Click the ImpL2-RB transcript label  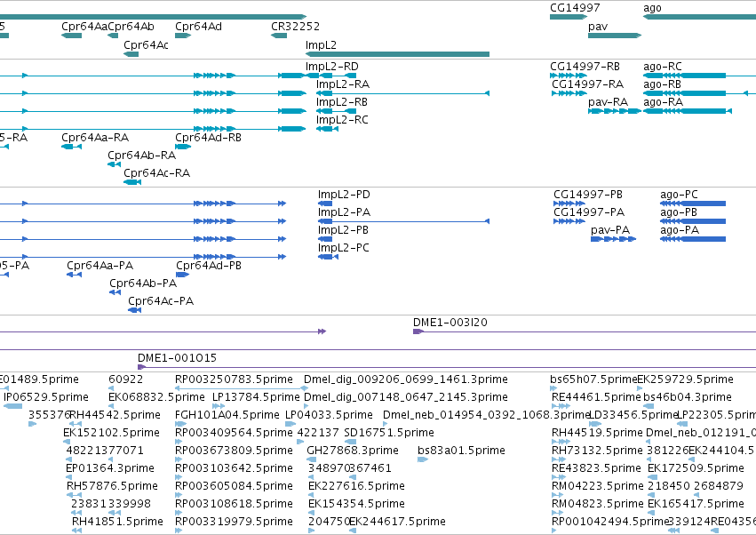point(342,102)
